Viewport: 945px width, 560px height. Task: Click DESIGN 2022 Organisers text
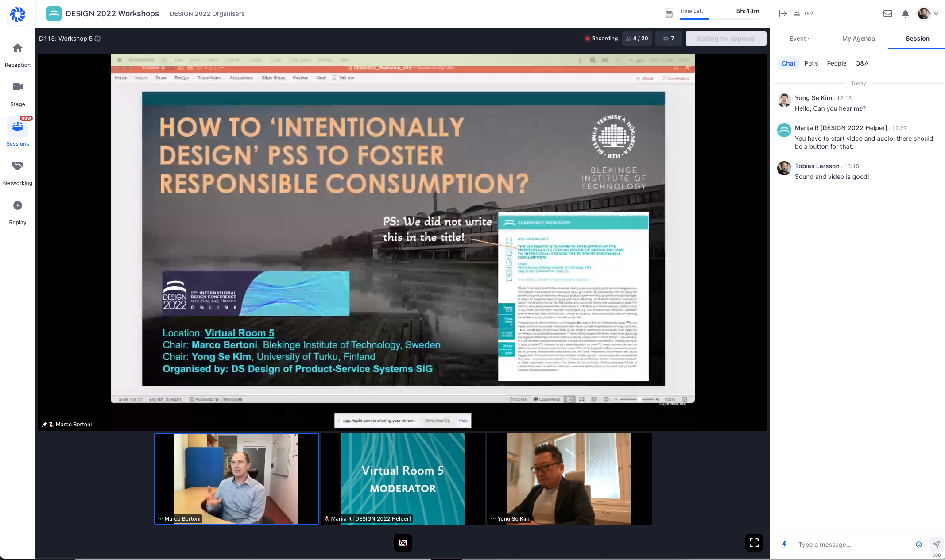(x=207, y=14)
